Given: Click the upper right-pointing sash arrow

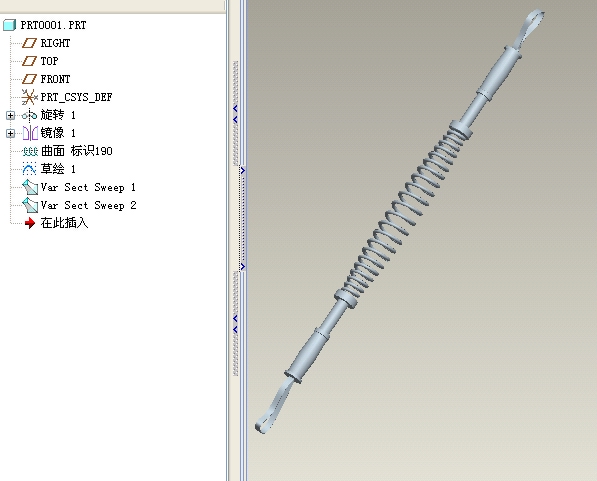Looking at the screenshot, I should 243,171.
